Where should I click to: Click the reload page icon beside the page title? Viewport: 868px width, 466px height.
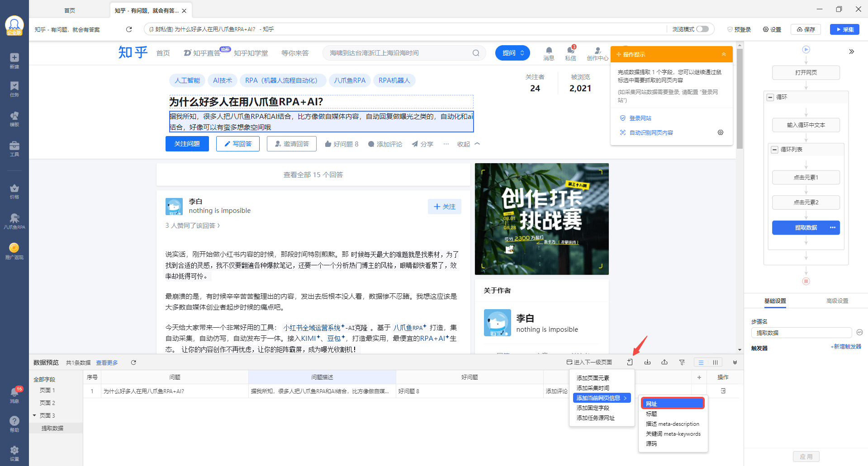[129, 29]
